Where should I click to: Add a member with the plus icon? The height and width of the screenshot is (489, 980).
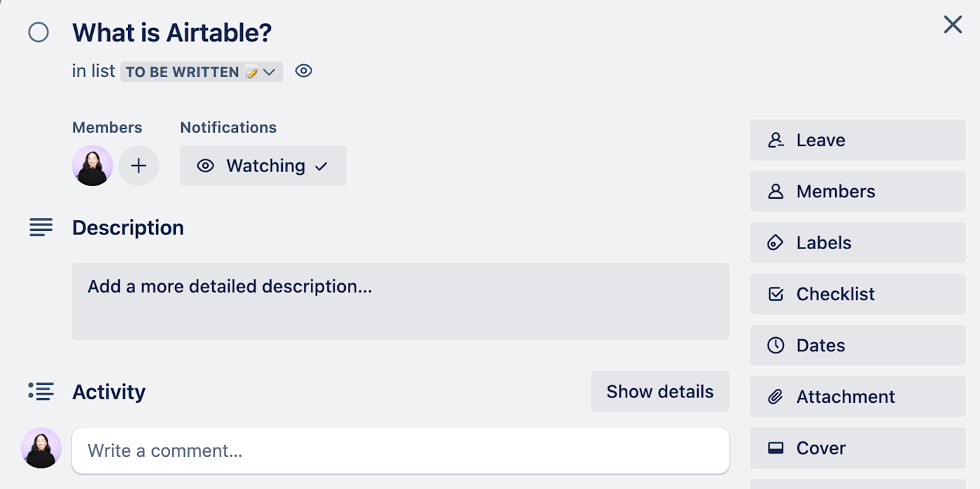(x=139, y=166)
